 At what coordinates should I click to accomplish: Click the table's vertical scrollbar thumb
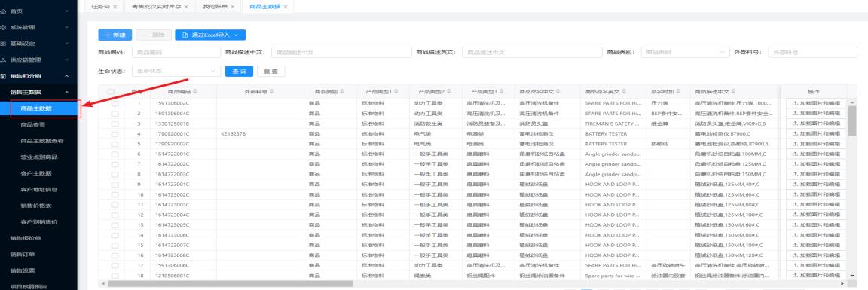tap(852, 121)
